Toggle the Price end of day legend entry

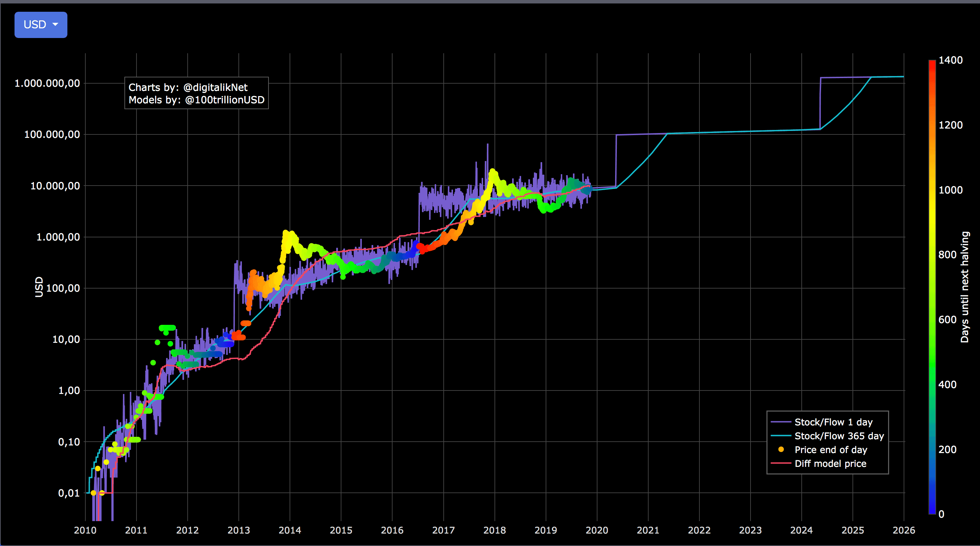pos(822,450)
